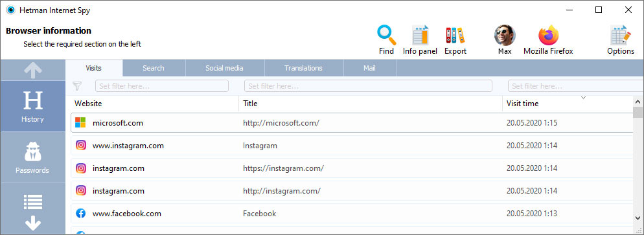
Task: Close the Hetman Internet Spy window
Action: 628,10
